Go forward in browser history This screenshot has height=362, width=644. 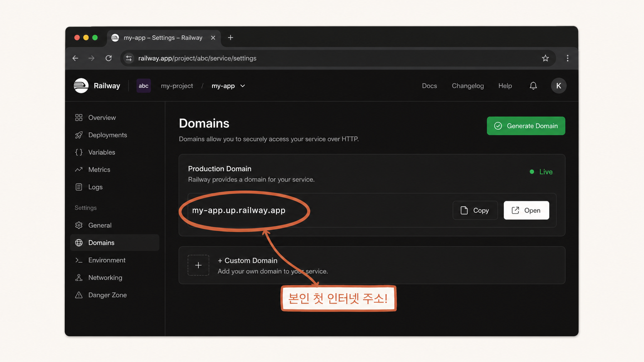coord(92,58)
